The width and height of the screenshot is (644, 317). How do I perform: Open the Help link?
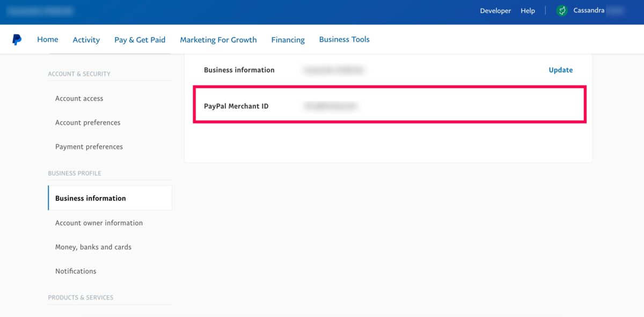click(528, 11)
